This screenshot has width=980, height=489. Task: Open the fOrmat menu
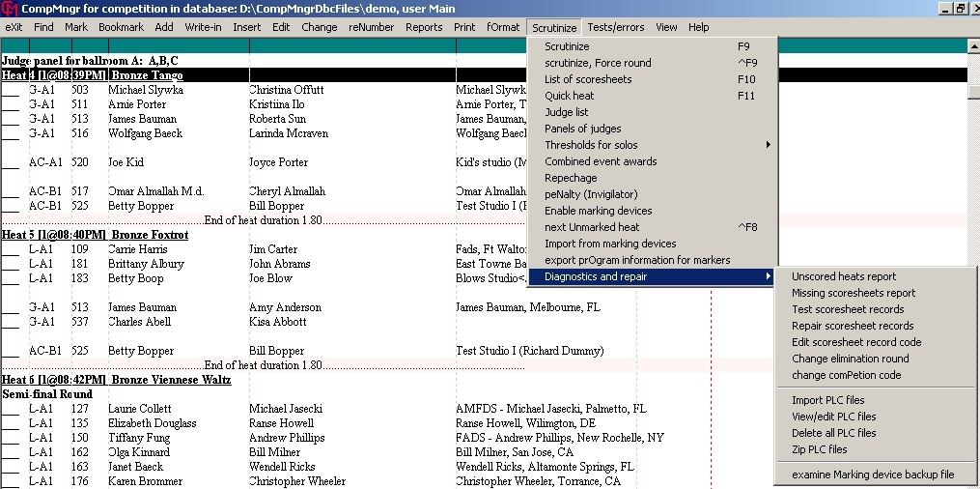[x=503, y=27]
